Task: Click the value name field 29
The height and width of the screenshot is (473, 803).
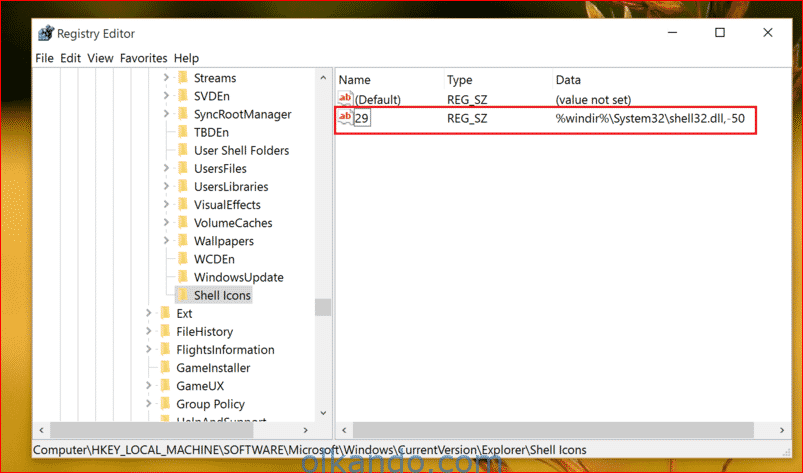Action: tap(362, 118)
